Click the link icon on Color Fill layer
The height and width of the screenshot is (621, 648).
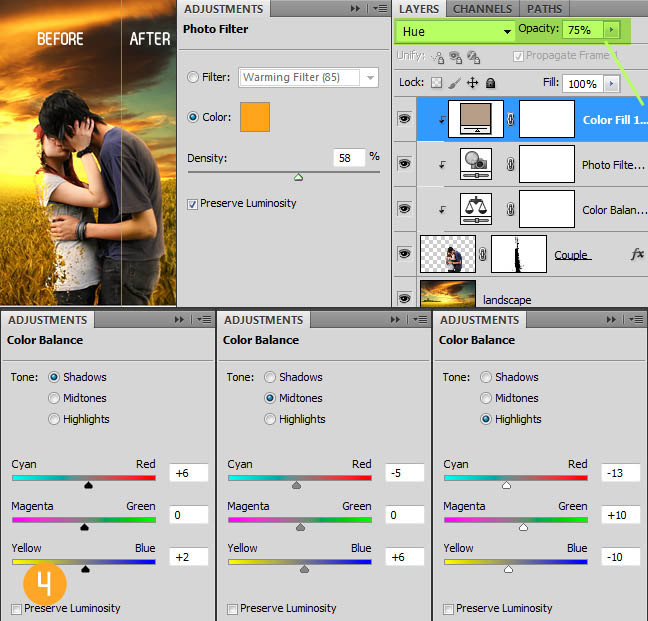coord(509,119)
